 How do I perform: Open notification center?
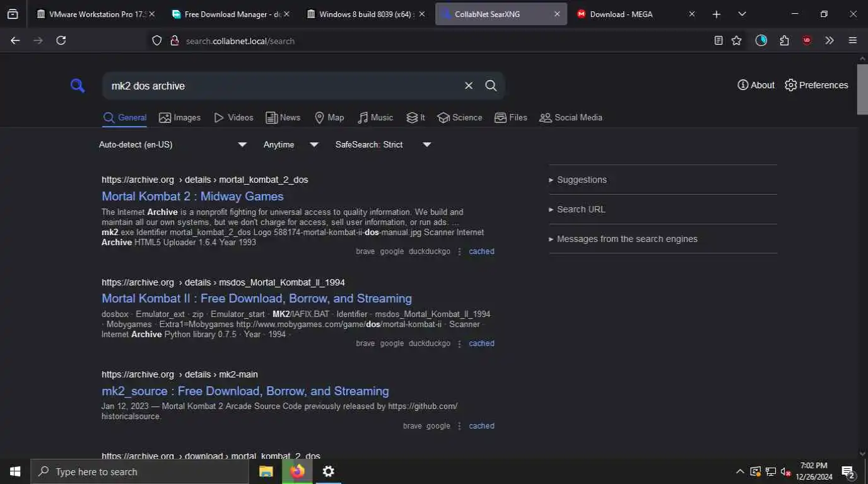click(848, 471)
